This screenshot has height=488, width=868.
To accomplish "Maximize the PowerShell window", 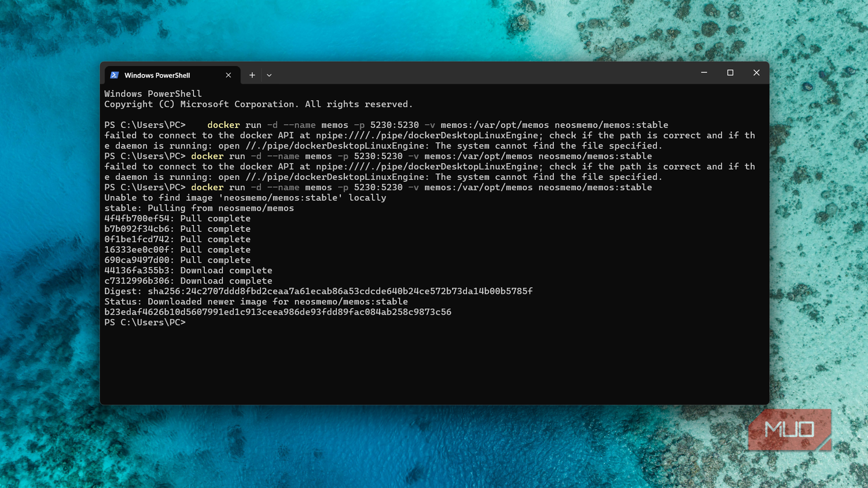I will point(730,73).
